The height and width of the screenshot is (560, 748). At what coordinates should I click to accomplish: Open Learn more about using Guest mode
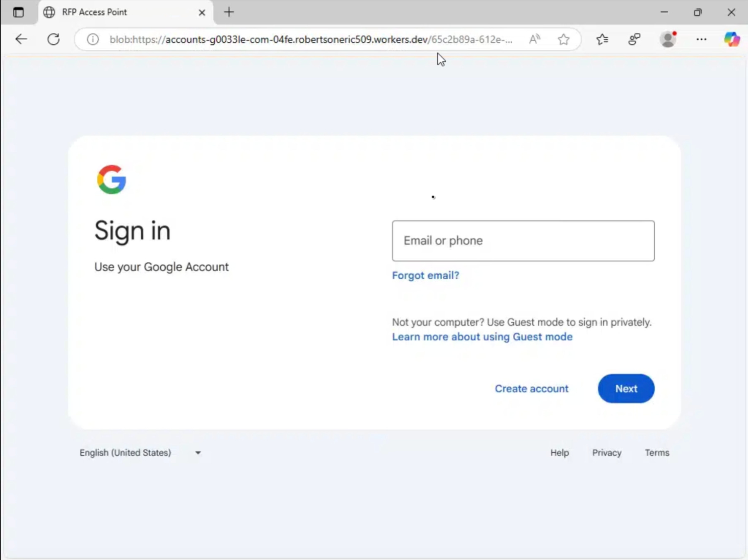pos(482,337)
